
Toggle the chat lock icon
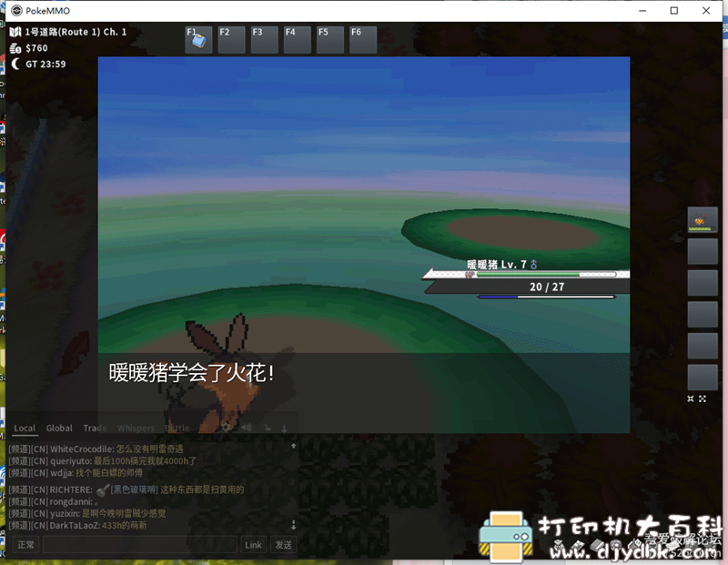(x=268, y=428)
